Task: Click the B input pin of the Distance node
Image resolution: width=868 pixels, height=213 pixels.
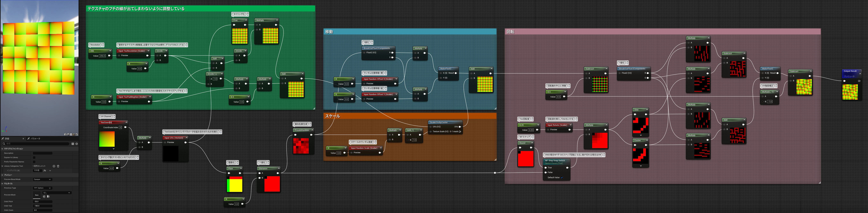Action: point(259,178)
